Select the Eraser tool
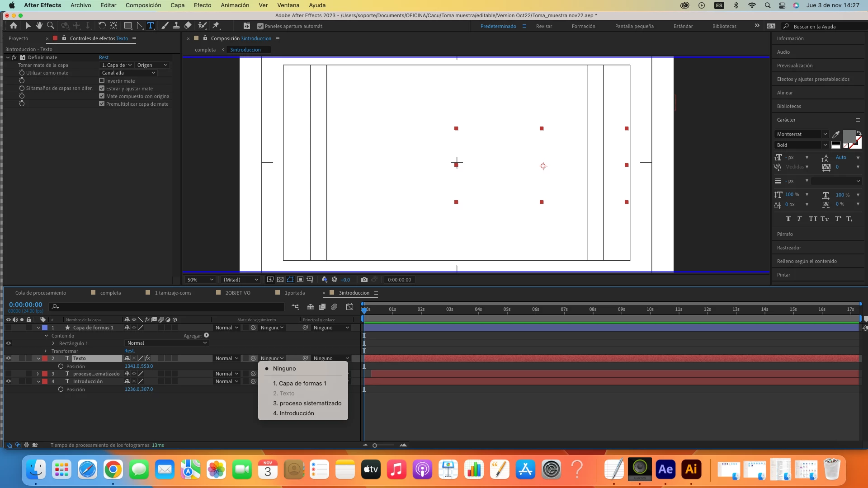 (188, 26)
